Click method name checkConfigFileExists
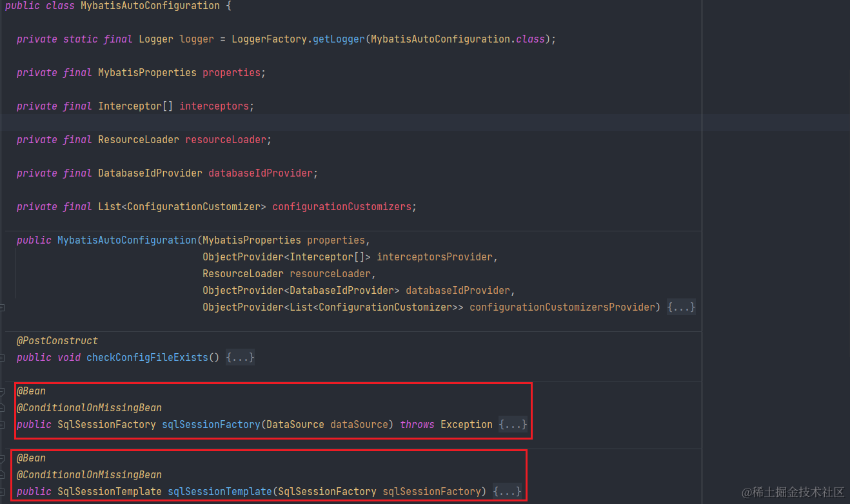 [148, 358]
